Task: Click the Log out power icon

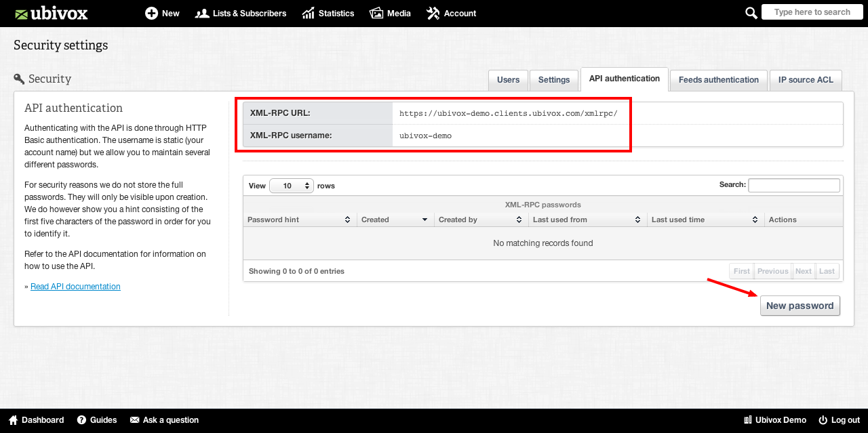Action: click(x=823, y=420)
